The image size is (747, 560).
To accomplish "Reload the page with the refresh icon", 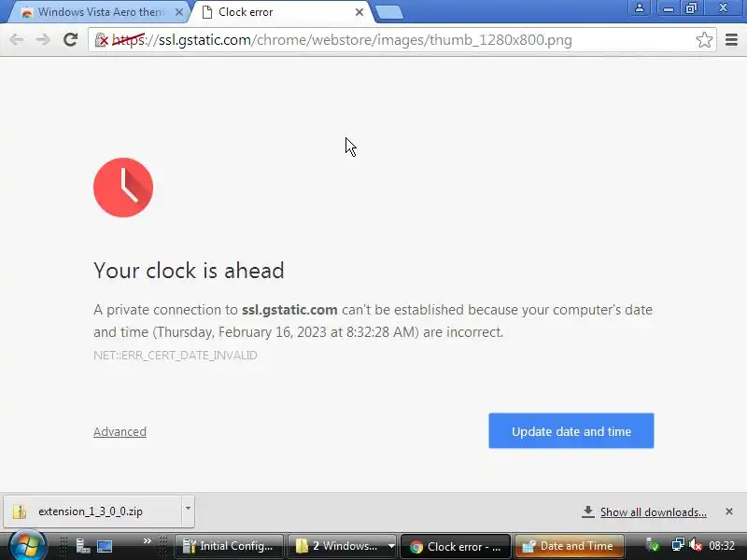I will [71, 39].
